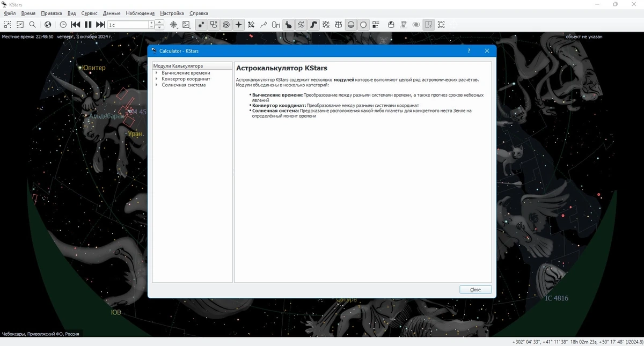Step the simulation clock forward
Screen dimensions: 644x346
pos(100,25)
